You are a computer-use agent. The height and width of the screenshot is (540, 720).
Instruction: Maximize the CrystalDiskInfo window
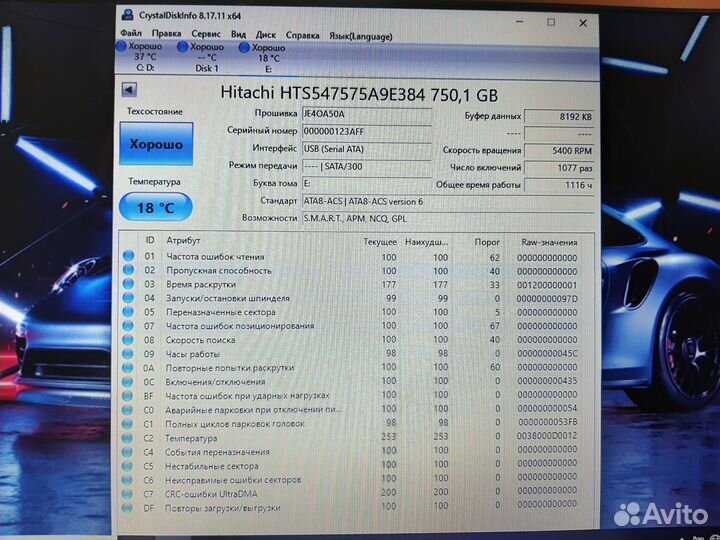pyautogui.click(x=551, y=22)
